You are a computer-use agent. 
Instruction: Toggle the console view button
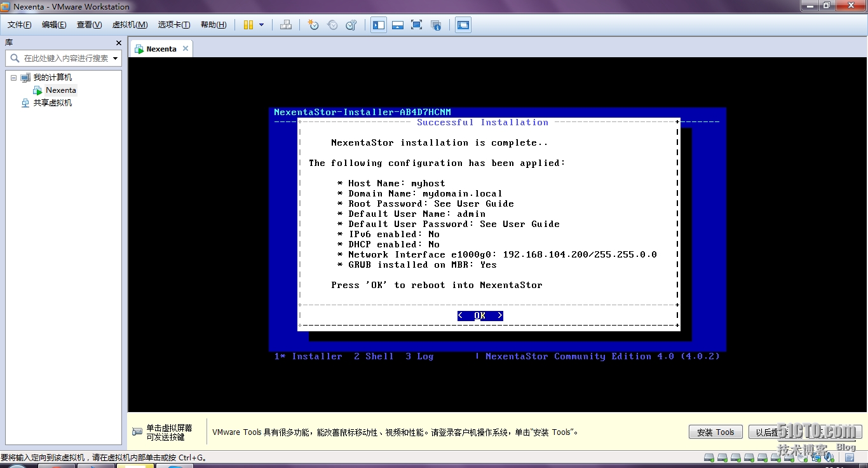[x=463, y=25]
